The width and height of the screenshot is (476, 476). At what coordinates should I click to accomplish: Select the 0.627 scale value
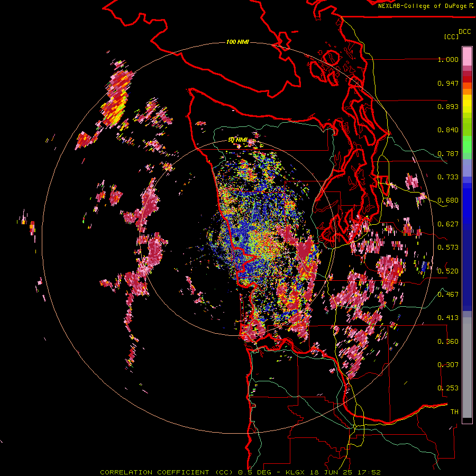(x=448, y=224)
